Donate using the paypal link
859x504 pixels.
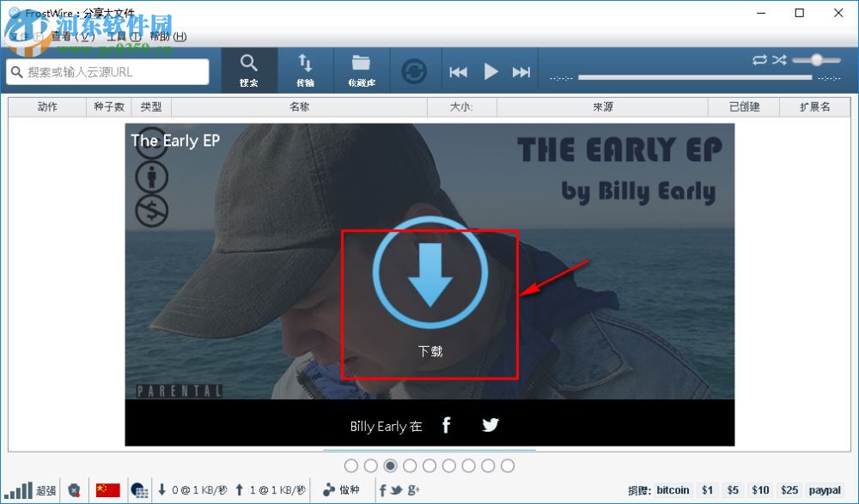tap(825, 490)
